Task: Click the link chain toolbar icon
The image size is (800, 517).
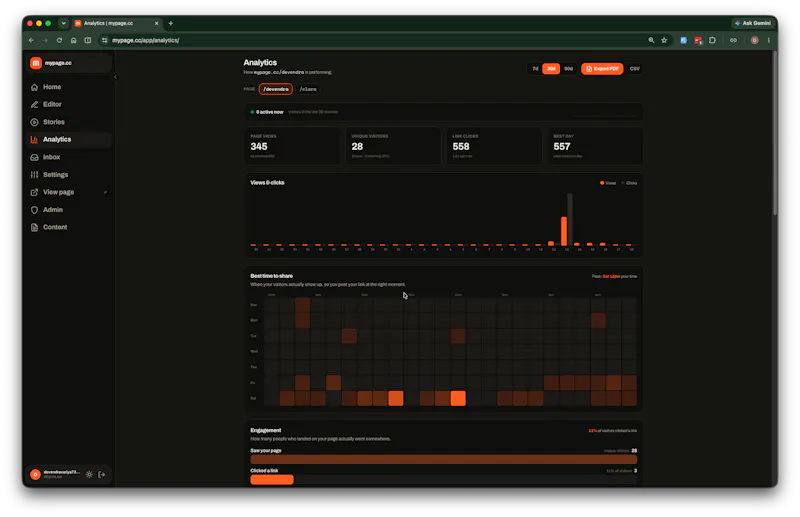Action: coord(733,40)
